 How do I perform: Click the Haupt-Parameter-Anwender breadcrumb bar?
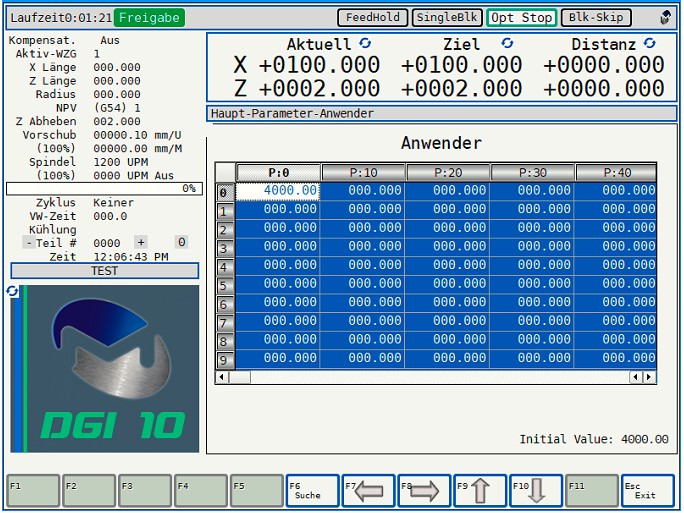pyautogui.click(x=441, y=113)
